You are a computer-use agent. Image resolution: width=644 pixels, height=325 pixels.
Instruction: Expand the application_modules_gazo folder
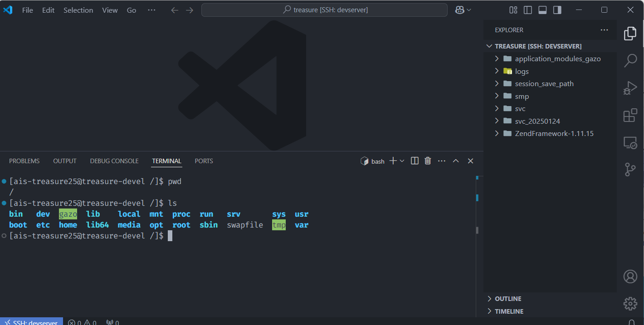tap(557, 58)
